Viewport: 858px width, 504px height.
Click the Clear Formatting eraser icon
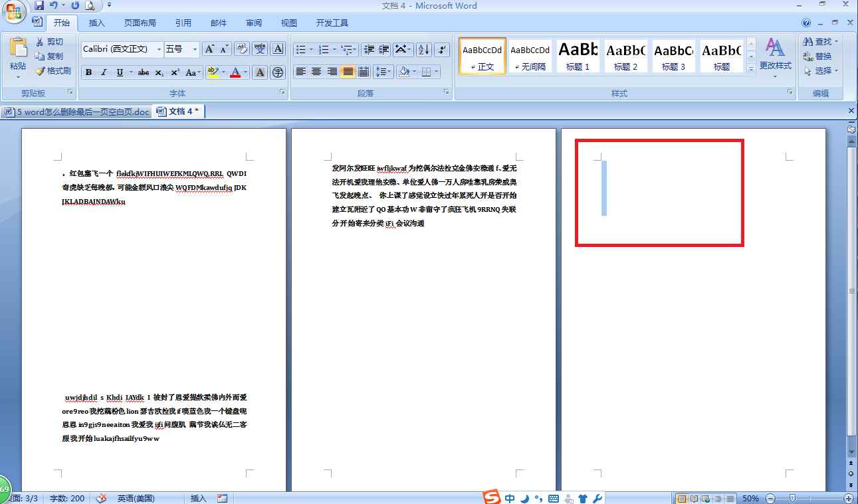coord(242,49)
